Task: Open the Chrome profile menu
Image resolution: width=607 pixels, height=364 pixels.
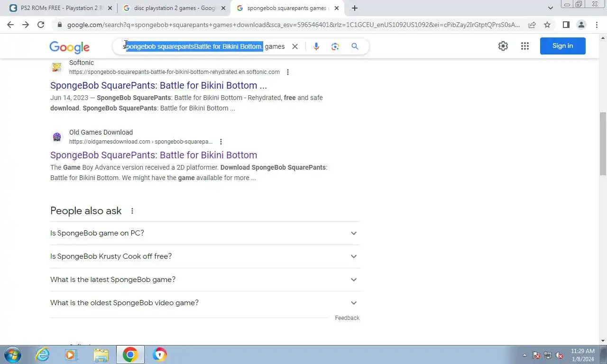Action: click(x=581, y=25)
